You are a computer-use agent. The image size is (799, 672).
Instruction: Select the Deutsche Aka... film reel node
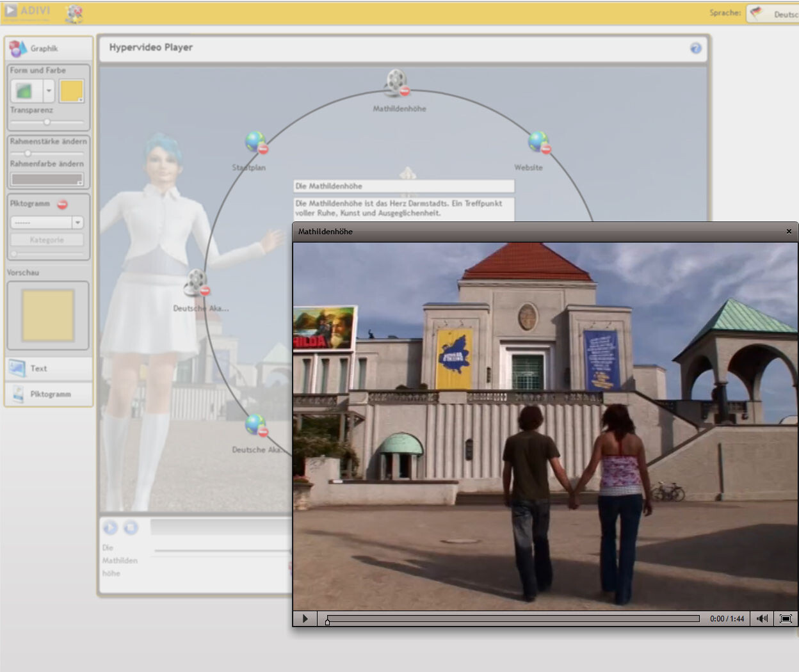pyautogui.click(x=195, y=282)
